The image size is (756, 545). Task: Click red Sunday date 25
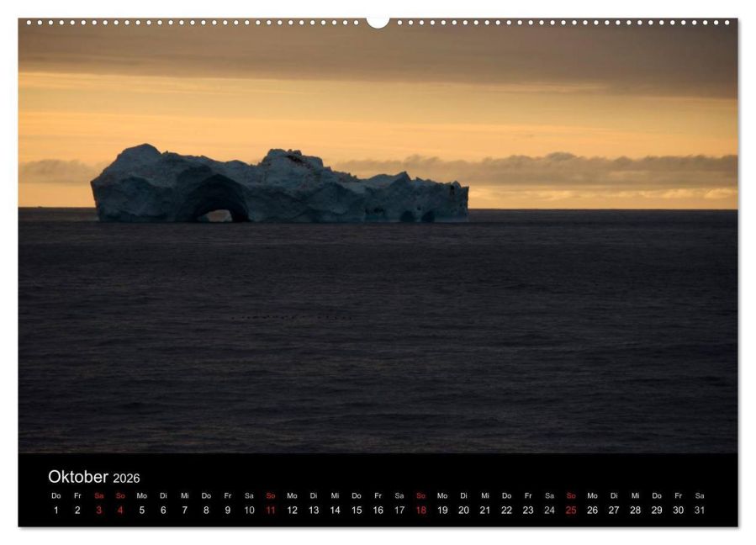[571, 511]
